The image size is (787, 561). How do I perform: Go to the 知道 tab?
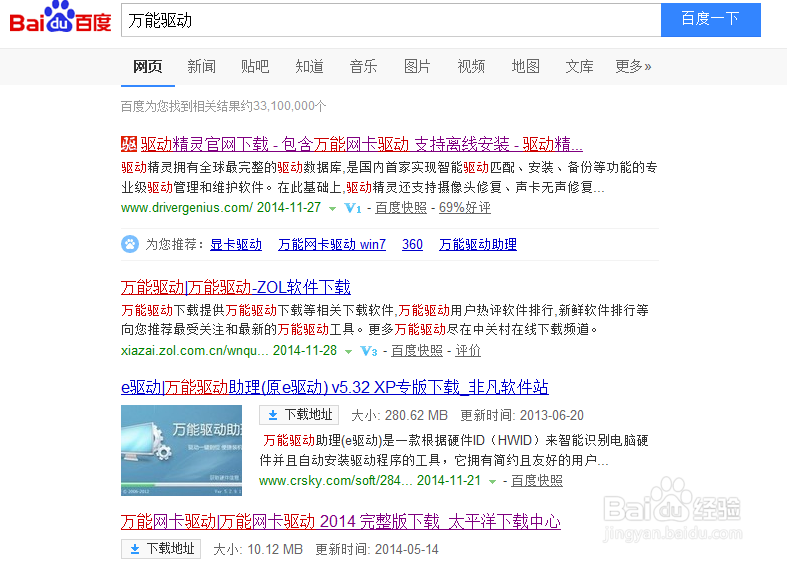[x=309, y=66]
